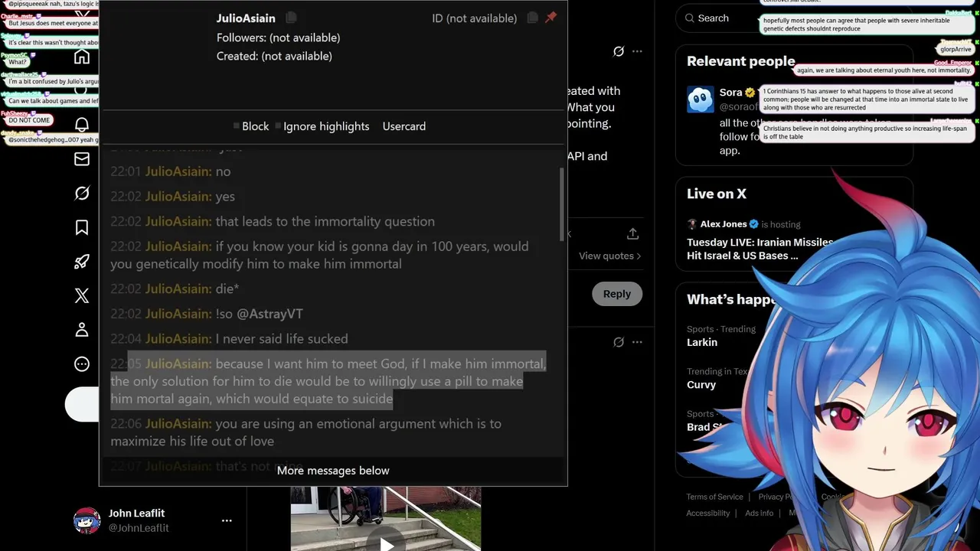The height and width of the screenshot is (551, 980).
Task: Copy the user ID in usercard
Action: click(533, 18)
